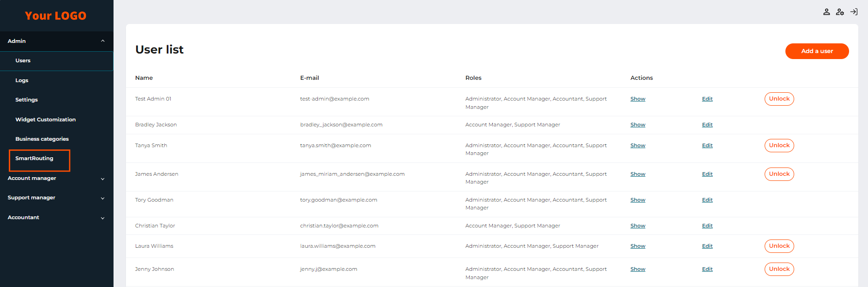The width and height of the screenshot is (868, 287).
Task: Expand the Account manager section
Action: (102, 179)
